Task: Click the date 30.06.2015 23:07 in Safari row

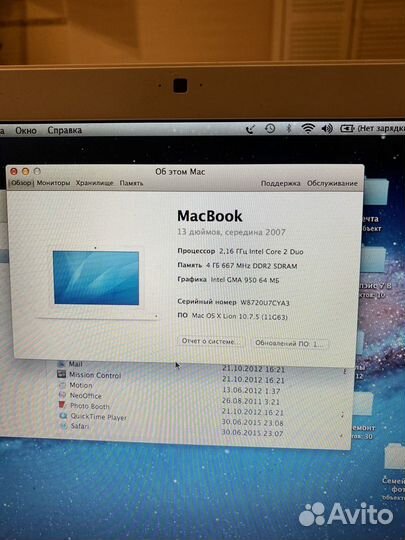Action: tap(252, 433)
